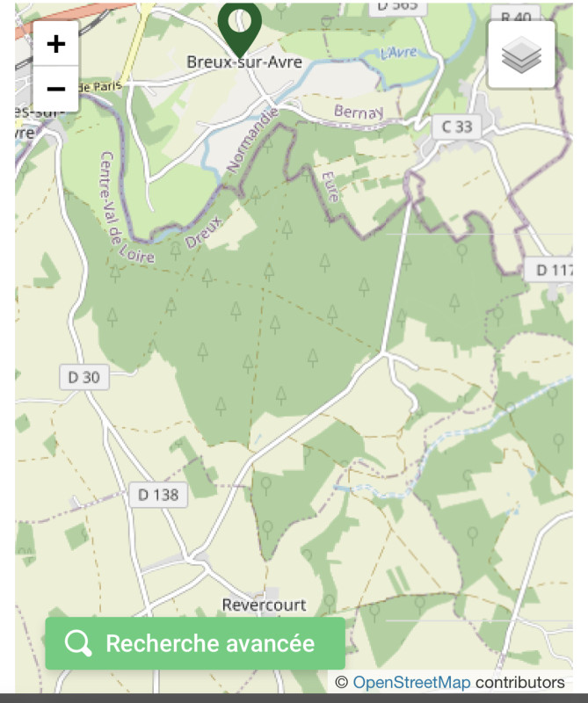Click the D 565 road shield

[401, 6]
